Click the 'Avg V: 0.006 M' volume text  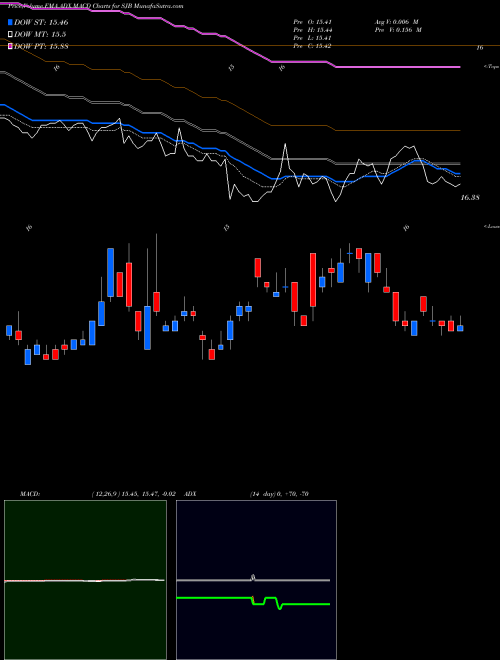coord(396,22)
